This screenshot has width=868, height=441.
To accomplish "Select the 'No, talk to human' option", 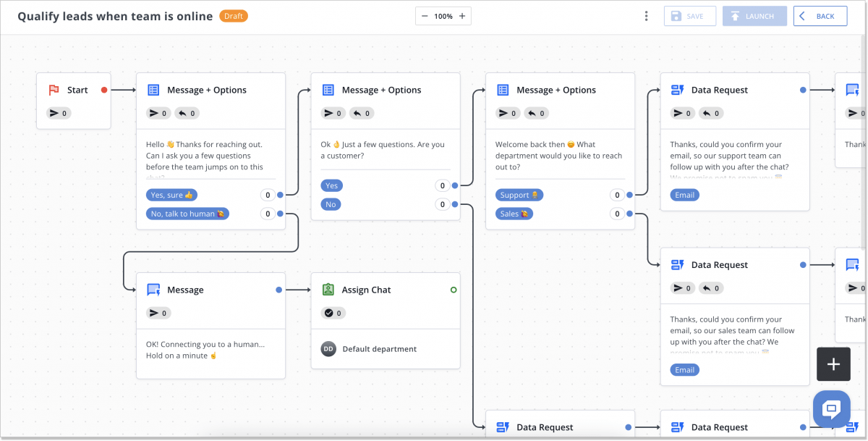I will pyautogui.click(x=188, y=214).
